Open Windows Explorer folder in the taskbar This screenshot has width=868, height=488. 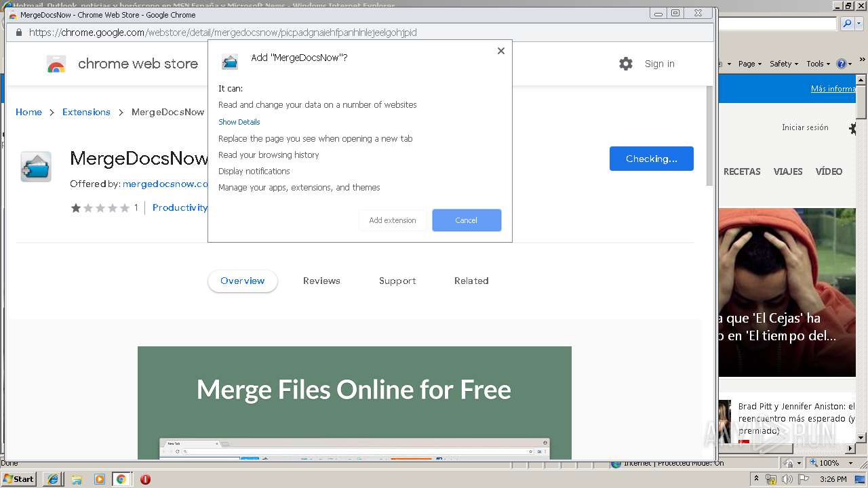(77, 479)
